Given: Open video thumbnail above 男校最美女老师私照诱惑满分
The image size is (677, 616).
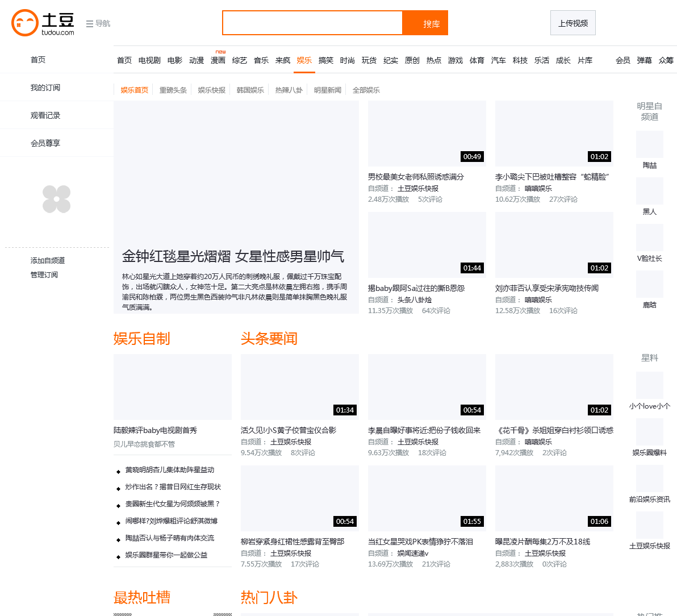Looking at the screenshot, I should 427,134.
